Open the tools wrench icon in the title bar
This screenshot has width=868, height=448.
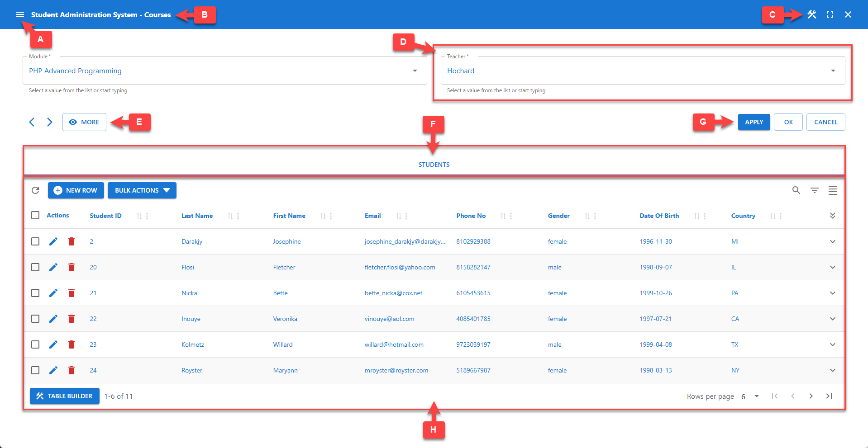[x=811, y=14]
